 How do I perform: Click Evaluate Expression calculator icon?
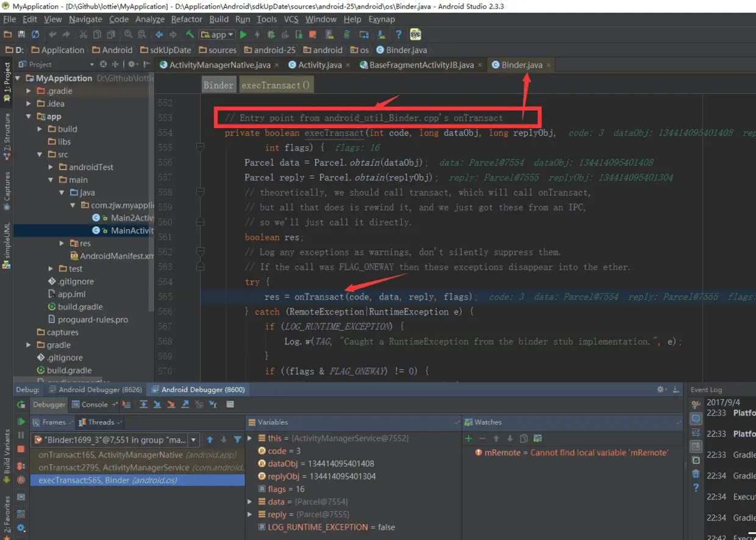[x=230, y=404]
